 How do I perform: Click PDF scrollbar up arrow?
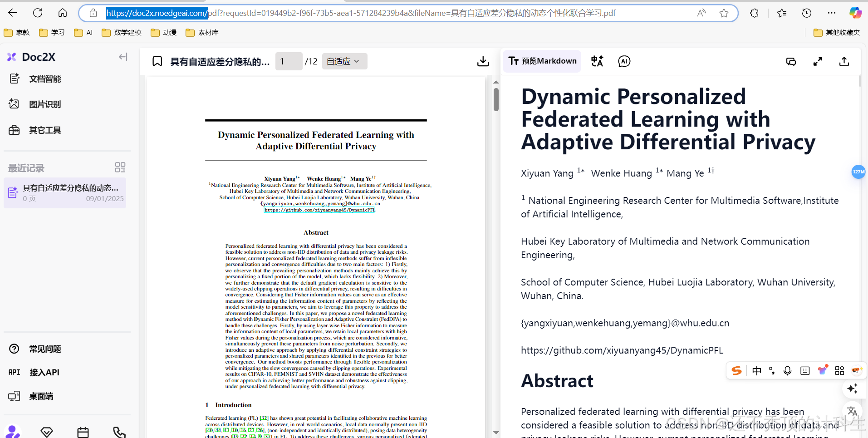[496, 82]
